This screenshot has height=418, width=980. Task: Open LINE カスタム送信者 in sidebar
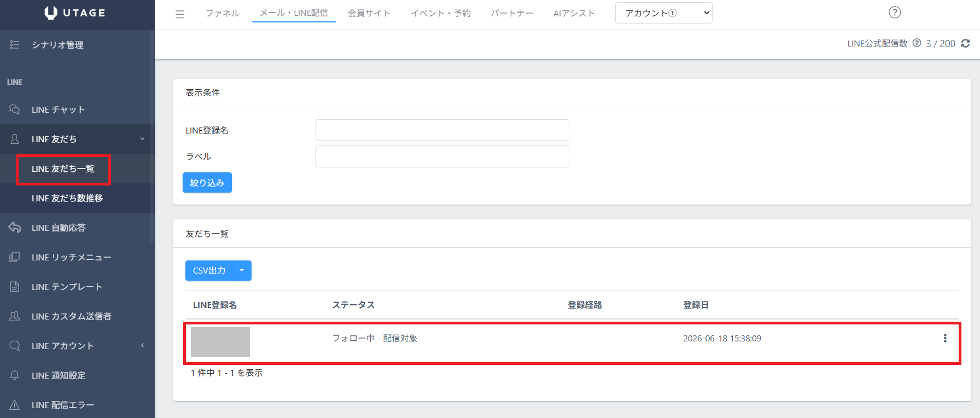(x=72, y=316)
